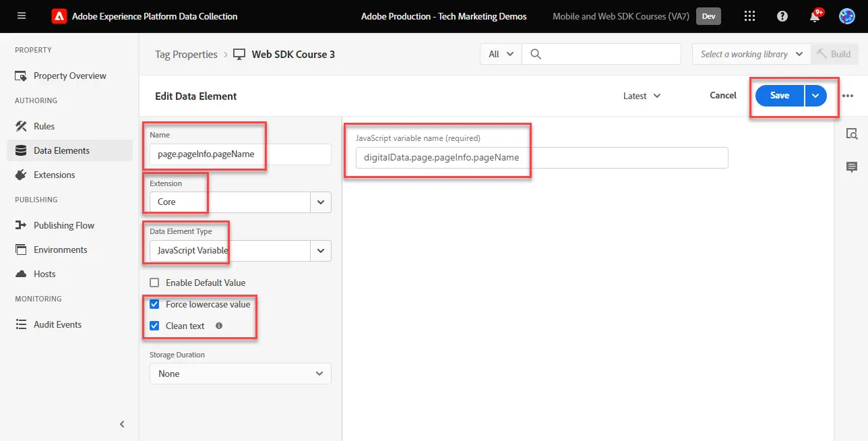
Task: Toggle Force lowercase value checkbox
Action: [154, 304]
